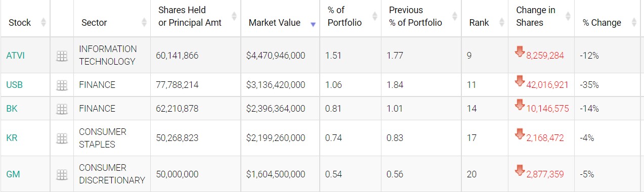This screenshot has height=192, width=644.
Task: Click the red down arrow beside 42,016,921
Action: 520,81
